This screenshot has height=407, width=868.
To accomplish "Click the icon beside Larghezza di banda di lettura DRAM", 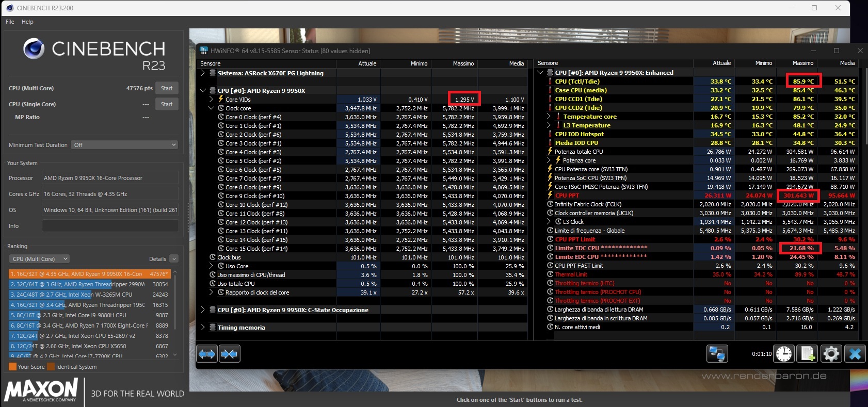I will pyautogui.click(x=550, y=310).
